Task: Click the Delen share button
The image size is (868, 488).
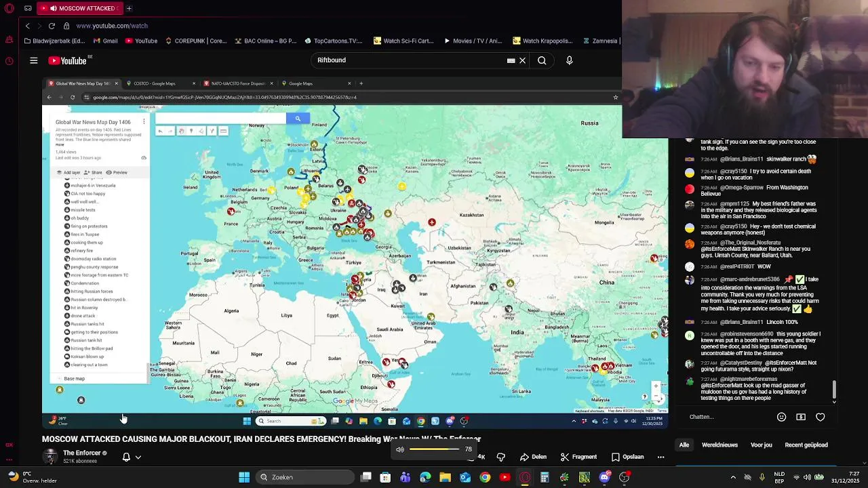Action: pyautogui.click(x=533, y=457)
